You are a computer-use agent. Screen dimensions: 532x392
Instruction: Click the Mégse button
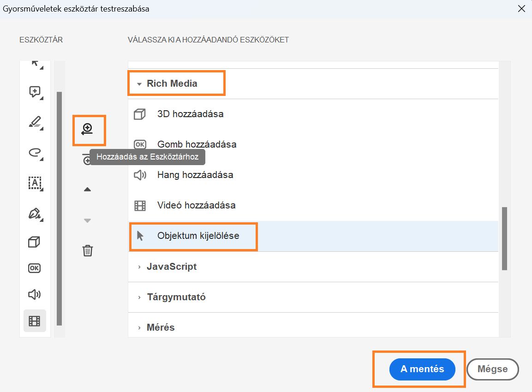pyautogui.click(x=492, y=369)
